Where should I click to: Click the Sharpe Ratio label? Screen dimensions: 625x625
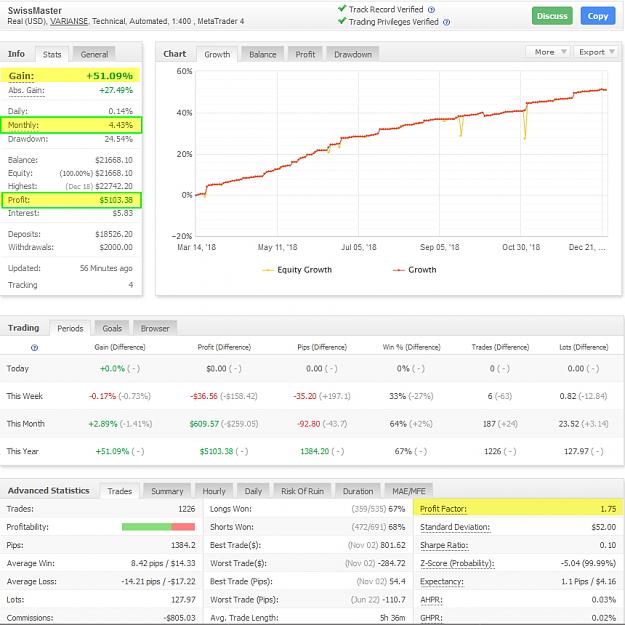(444, 545)
